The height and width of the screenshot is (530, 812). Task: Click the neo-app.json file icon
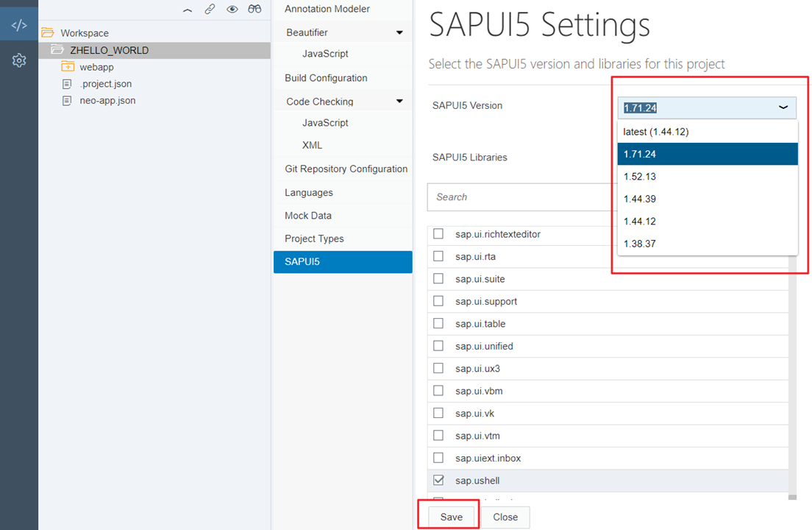click(67, 101)
